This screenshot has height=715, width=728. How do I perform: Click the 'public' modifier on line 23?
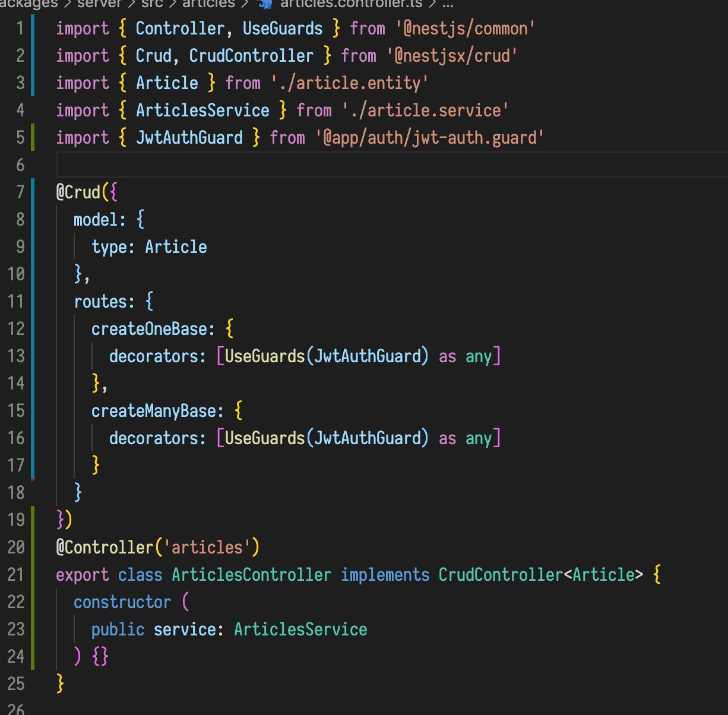(x=118, y=629)
